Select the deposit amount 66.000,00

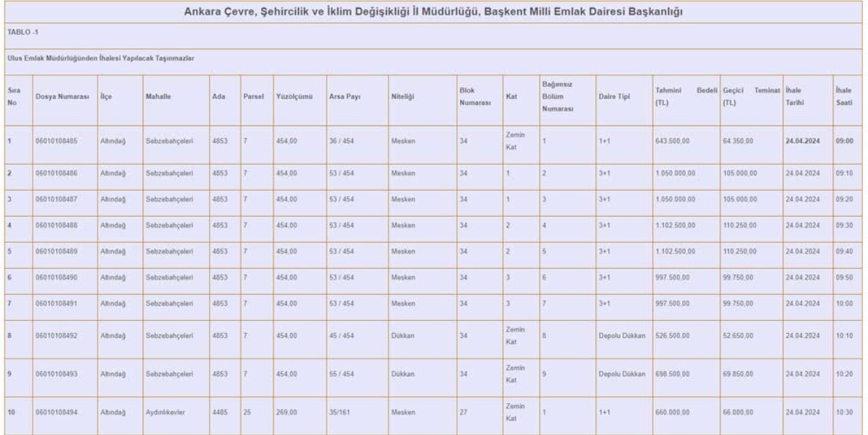pyautogui.click(x=737, y=413)
